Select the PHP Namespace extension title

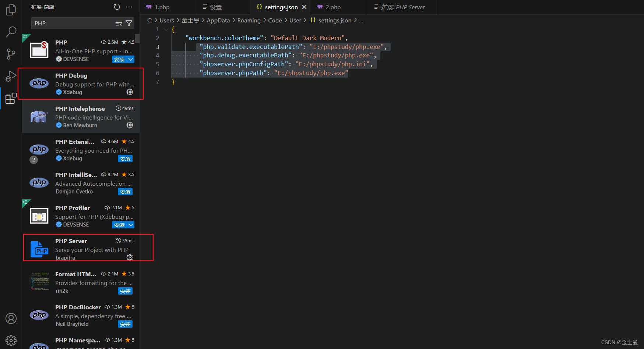click(78, 340)
